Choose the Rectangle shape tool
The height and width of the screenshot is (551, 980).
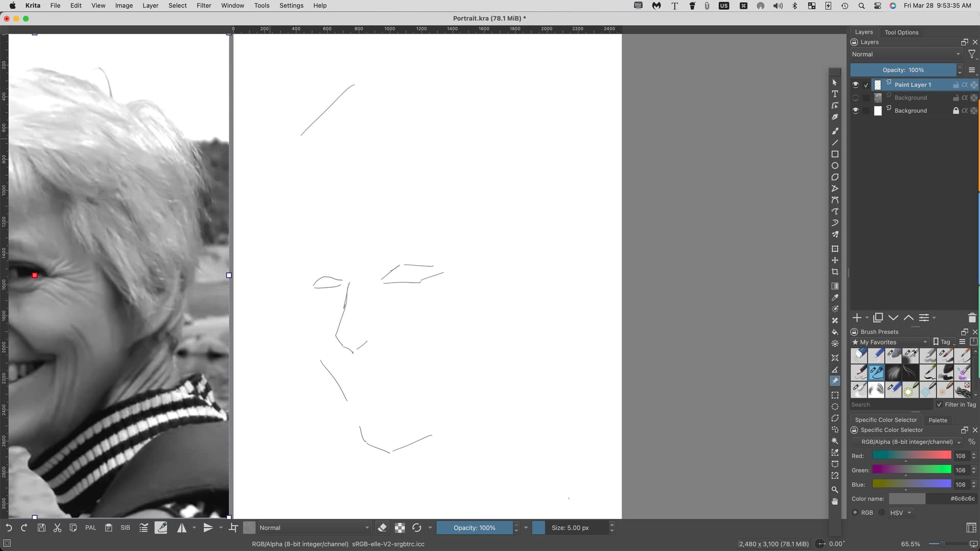[835, 154]
